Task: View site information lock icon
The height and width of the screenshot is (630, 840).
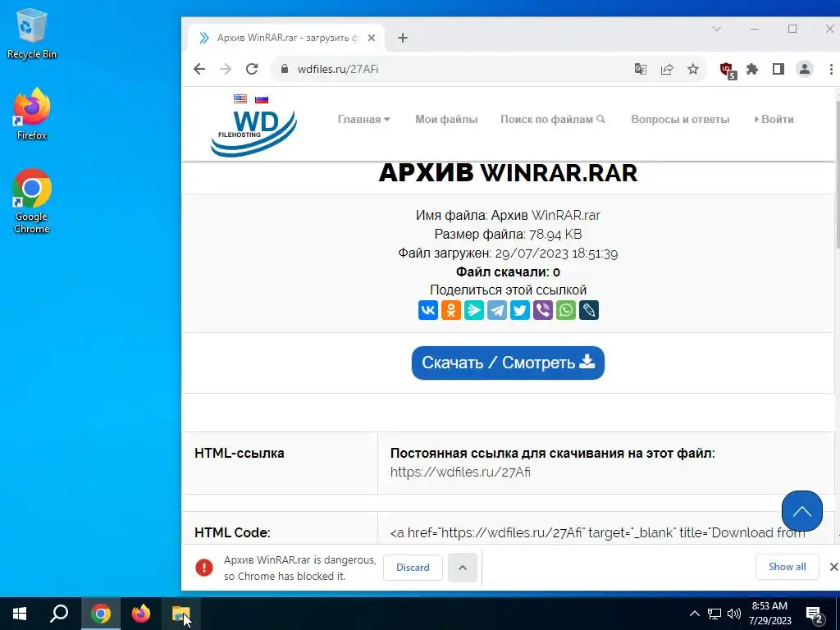Action: click(285, 69)
